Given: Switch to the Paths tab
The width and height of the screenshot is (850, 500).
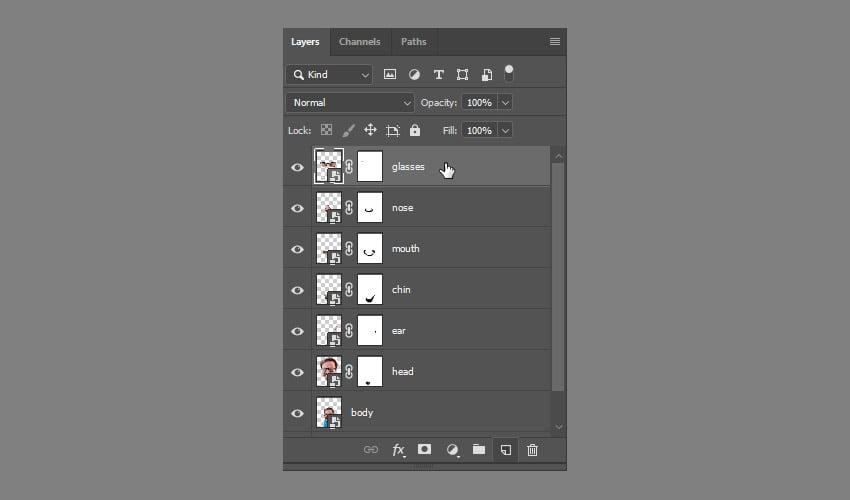Looking at the screenshot, I should (413, 42).
